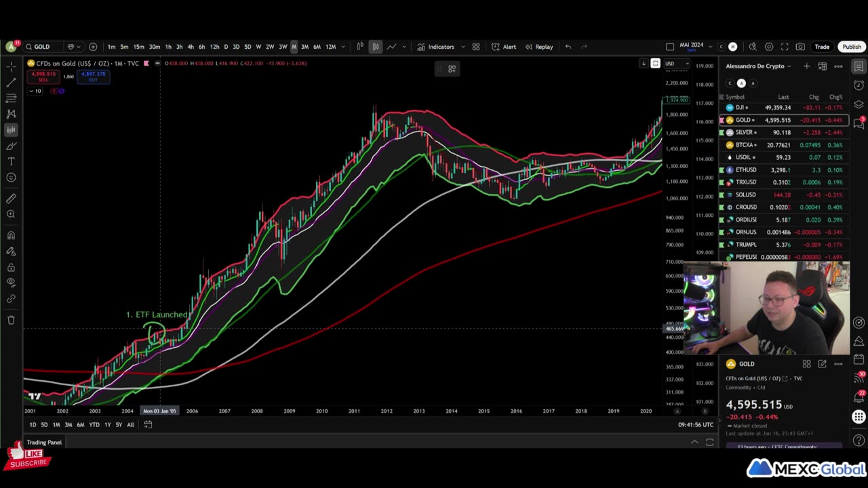
Task: Collapse the bottom panel chevron
Action: pos(694,443)
